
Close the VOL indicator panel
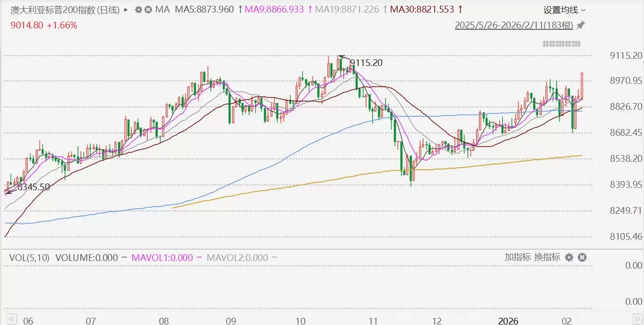(x=581, y=258)
